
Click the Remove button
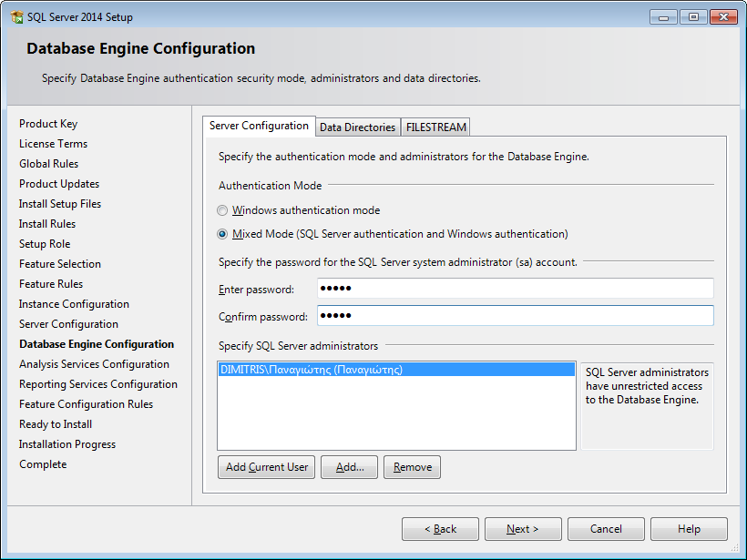[x=412, y=467]
